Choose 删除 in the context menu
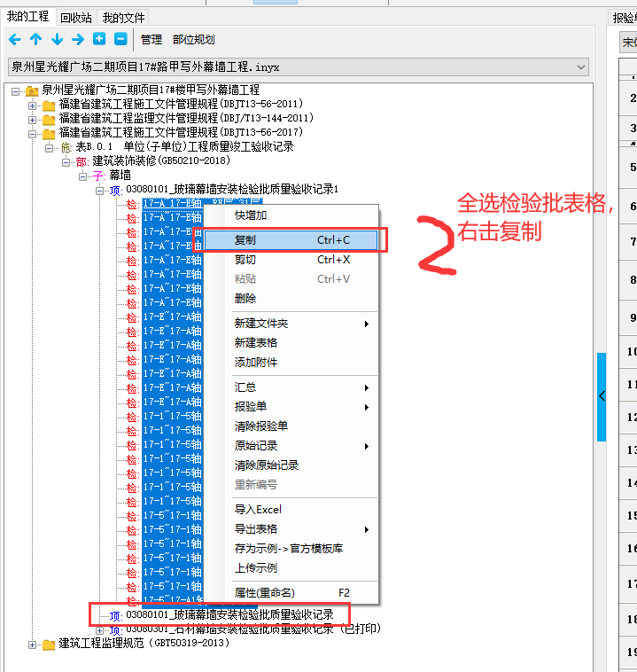Screen dimensions: 637x672 click(x=245, y=299)
